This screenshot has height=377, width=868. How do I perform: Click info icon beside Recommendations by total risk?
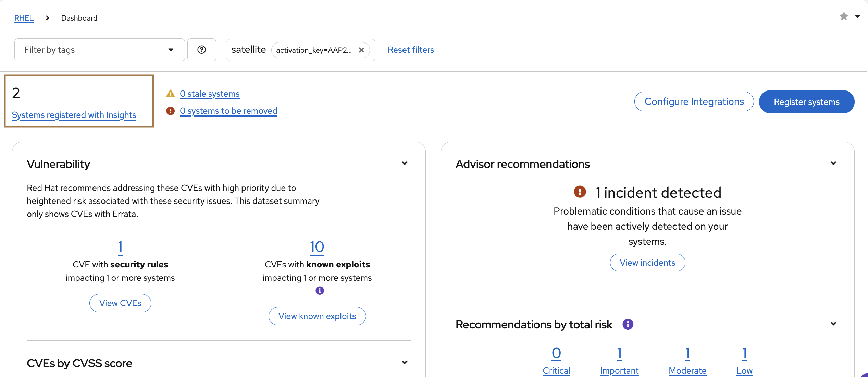(628, 324)
